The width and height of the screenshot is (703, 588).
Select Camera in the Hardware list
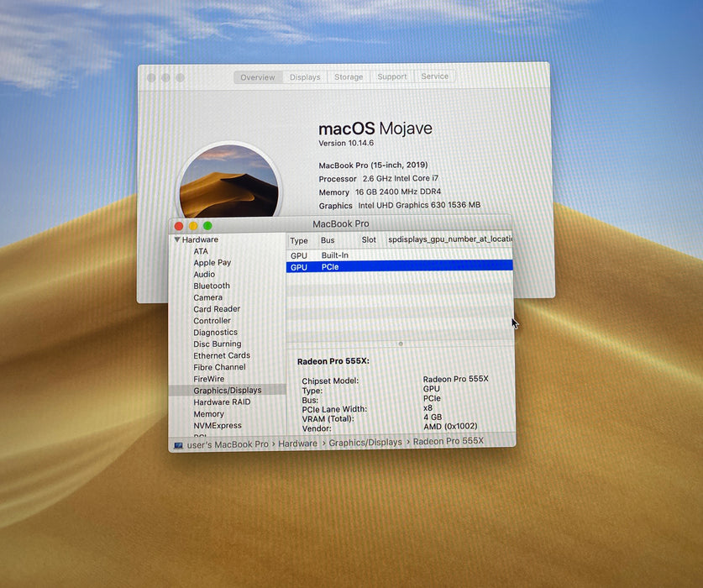click(207, 297)
